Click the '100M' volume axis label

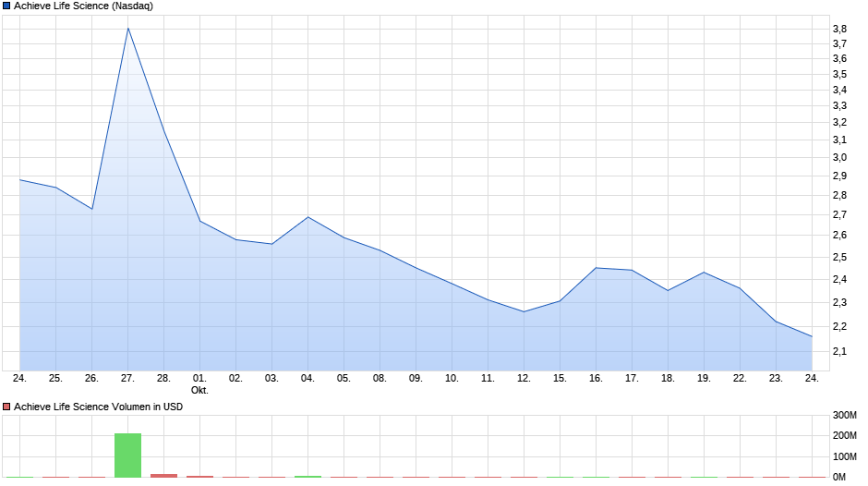(845, 456)
